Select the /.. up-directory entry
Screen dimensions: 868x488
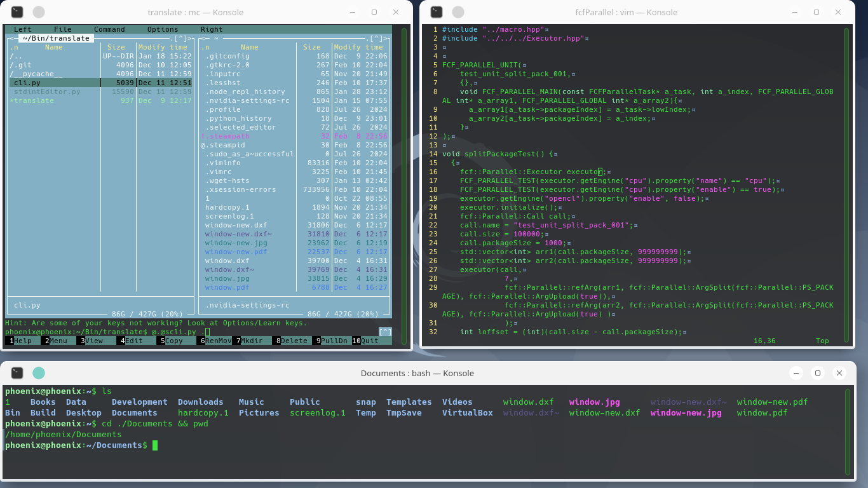point(19,55)
